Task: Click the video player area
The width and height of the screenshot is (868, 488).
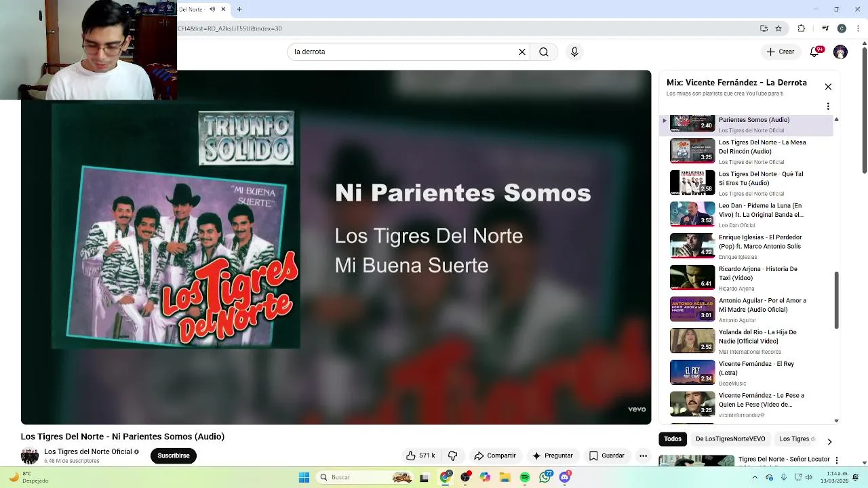Action: tap(336, 247)
